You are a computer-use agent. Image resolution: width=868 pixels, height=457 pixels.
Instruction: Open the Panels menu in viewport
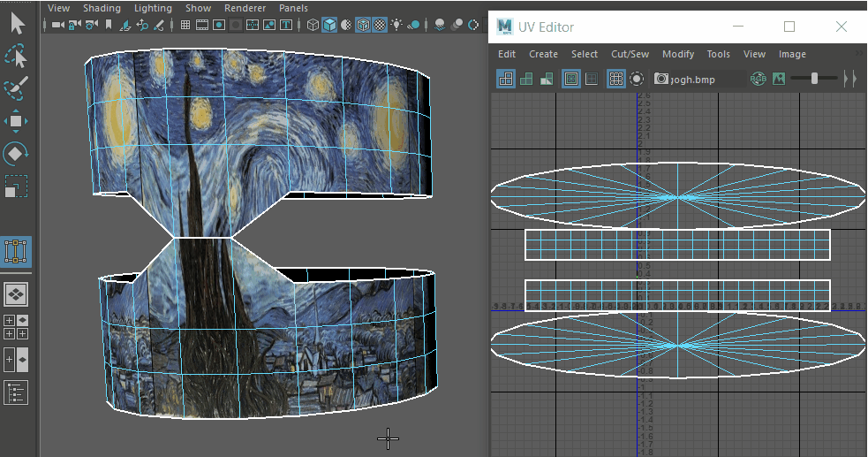tap(293, 8)
